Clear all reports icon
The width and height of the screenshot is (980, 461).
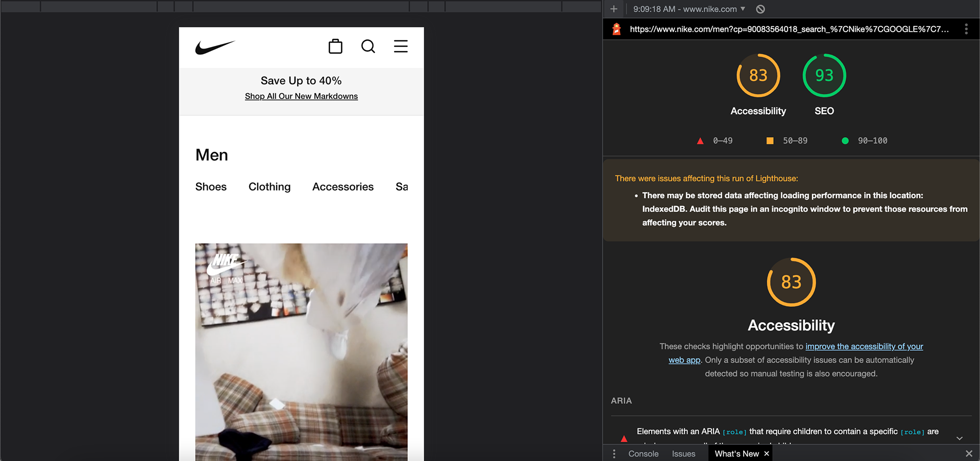[x=761, y=9]
